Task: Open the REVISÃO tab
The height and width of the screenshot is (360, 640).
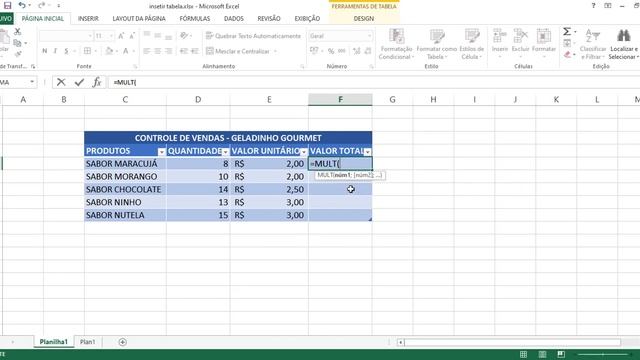Action: 269,18
